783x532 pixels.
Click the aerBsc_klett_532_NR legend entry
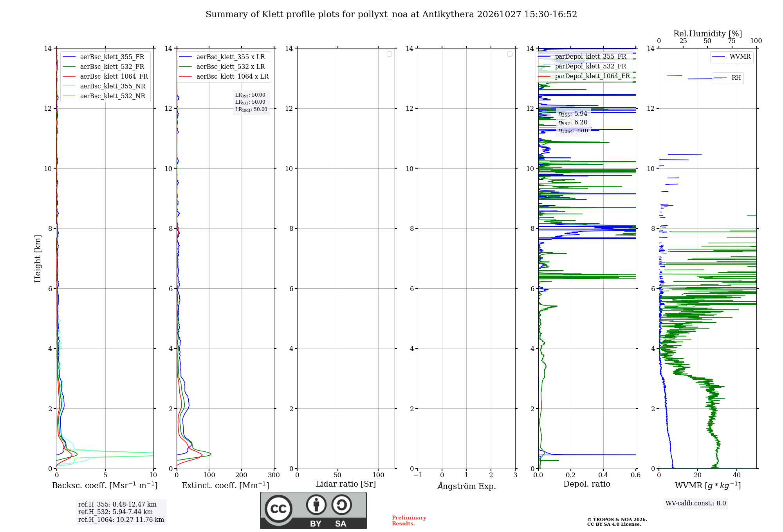click(x=104, y=96)
